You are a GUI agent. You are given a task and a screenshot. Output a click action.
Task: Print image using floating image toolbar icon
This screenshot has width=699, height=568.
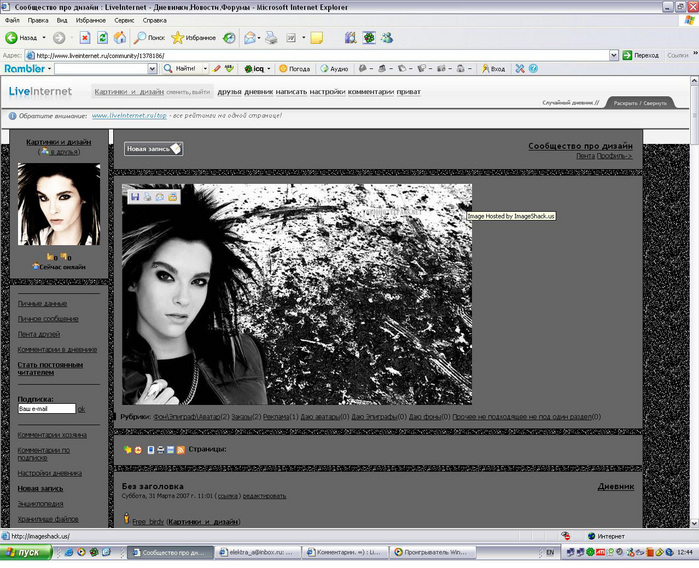coord(148,197)
